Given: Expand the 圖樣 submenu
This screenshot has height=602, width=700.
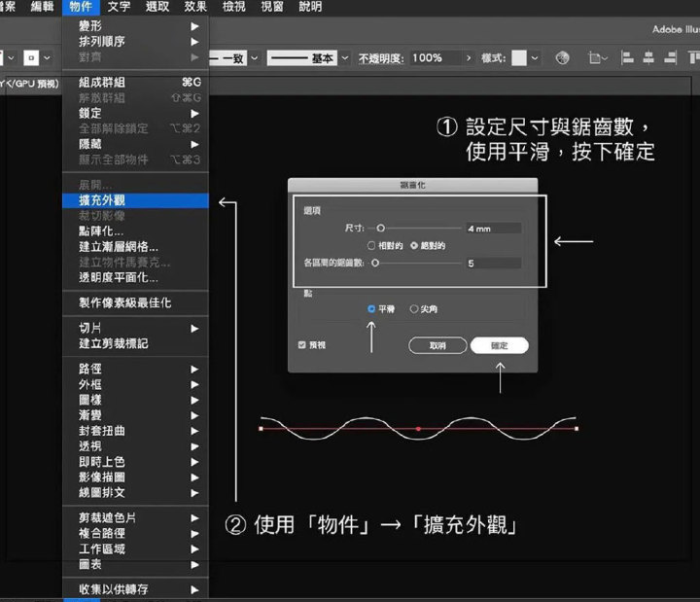Looking at the screenshot, I should click(x=136, y=400).
